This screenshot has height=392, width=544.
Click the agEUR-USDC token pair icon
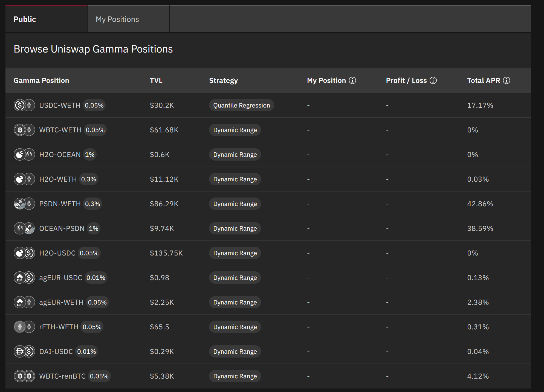tap(24, 278)
